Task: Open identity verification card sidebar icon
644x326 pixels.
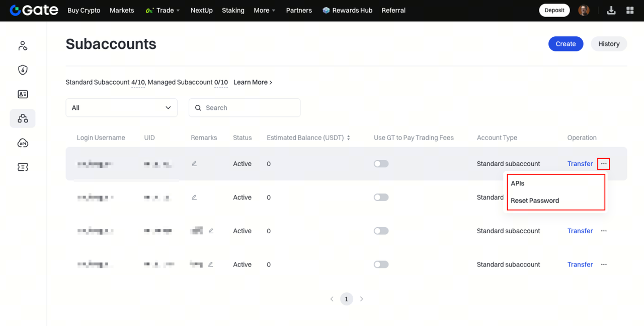Action: 23,94
